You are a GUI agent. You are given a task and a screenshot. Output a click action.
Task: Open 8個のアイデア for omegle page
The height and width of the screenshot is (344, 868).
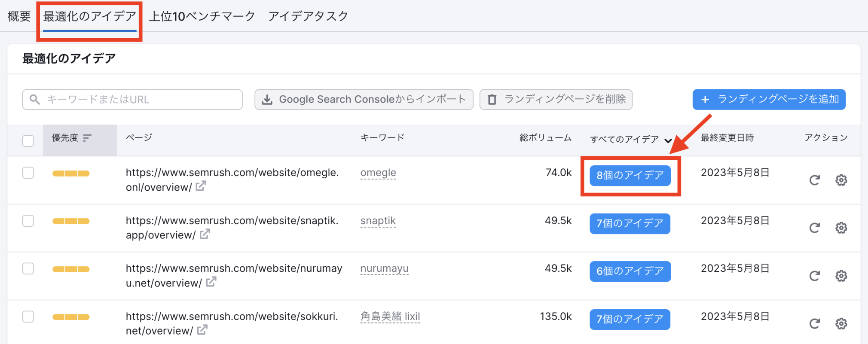click(630, 176)
